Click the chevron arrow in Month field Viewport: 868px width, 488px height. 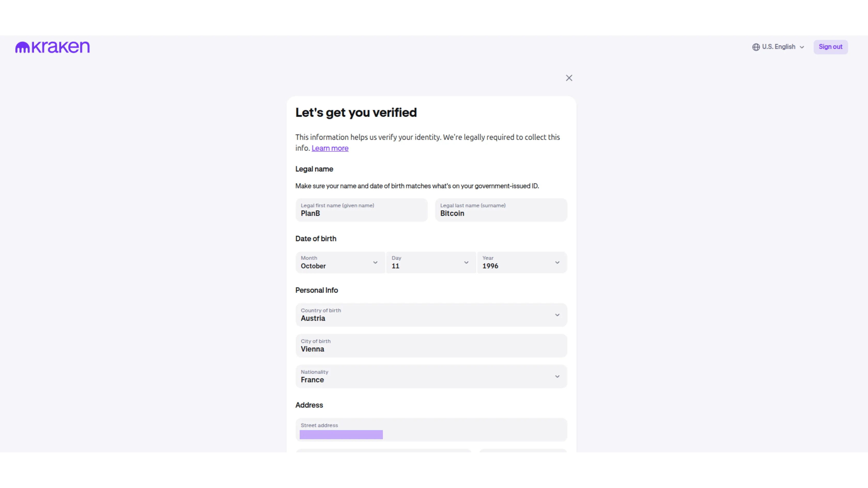click(x=375, y=263)
